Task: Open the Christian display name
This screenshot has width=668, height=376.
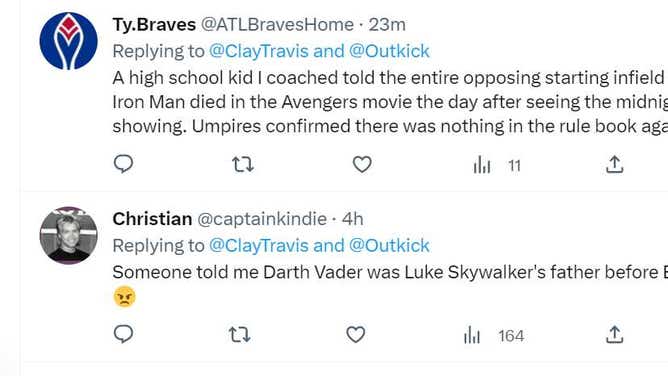Action: [152, 219]
